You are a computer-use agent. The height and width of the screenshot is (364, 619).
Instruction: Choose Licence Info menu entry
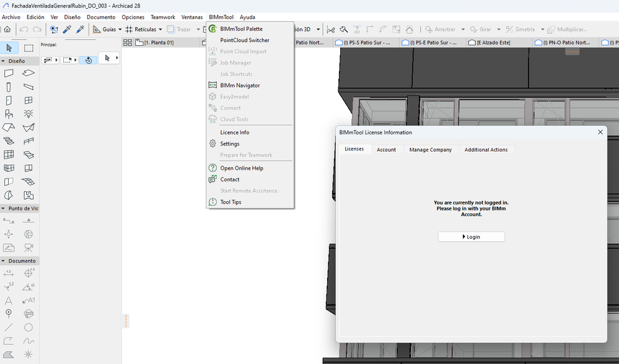[250, 132]
